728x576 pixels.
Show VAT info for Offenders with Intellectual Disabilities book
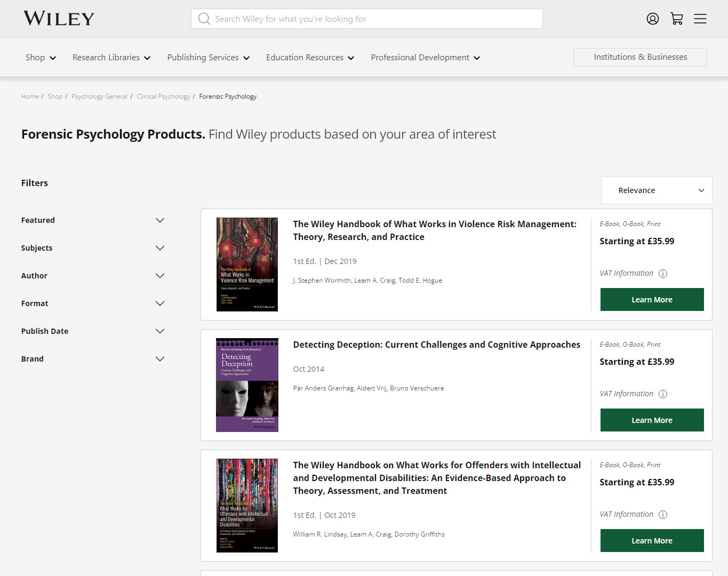(x=663, y=515)
